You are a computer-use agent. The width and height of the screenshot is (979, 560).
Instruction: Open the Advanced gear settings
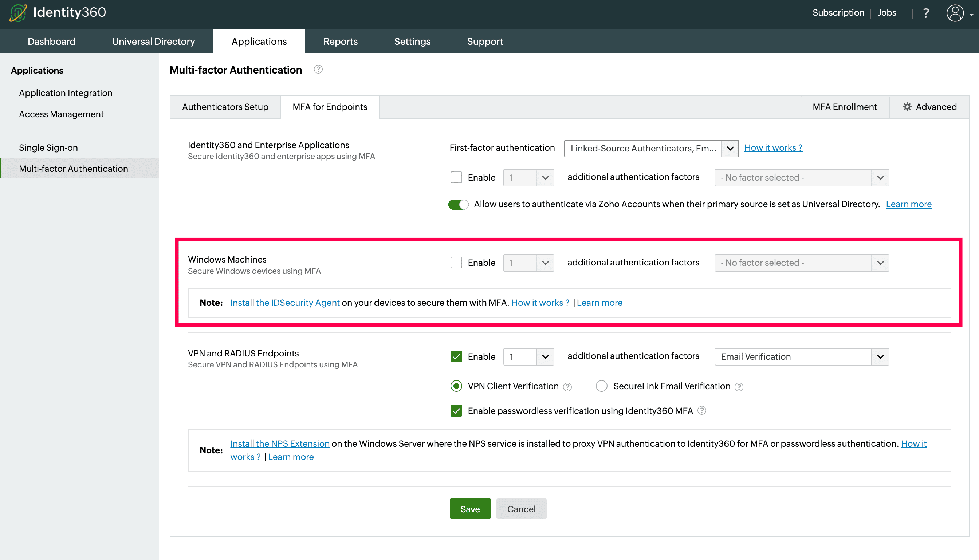(929, 107)
